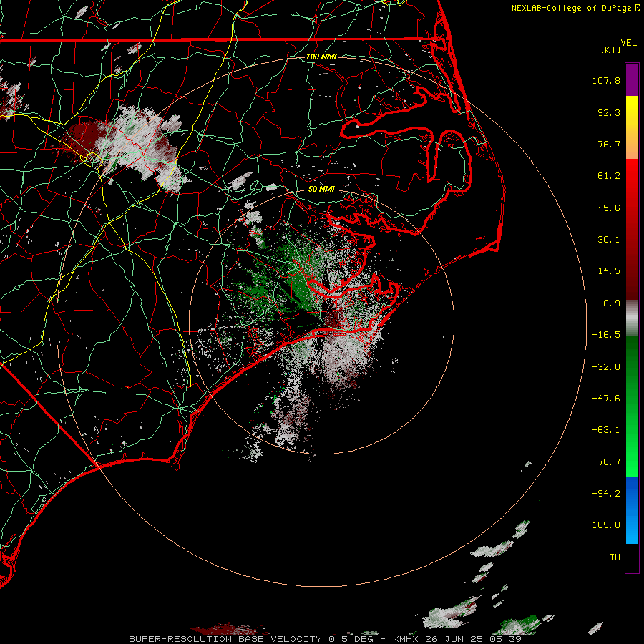Pick the blue segment of color bar
This screenshot has height=644, width=644.
632,510
